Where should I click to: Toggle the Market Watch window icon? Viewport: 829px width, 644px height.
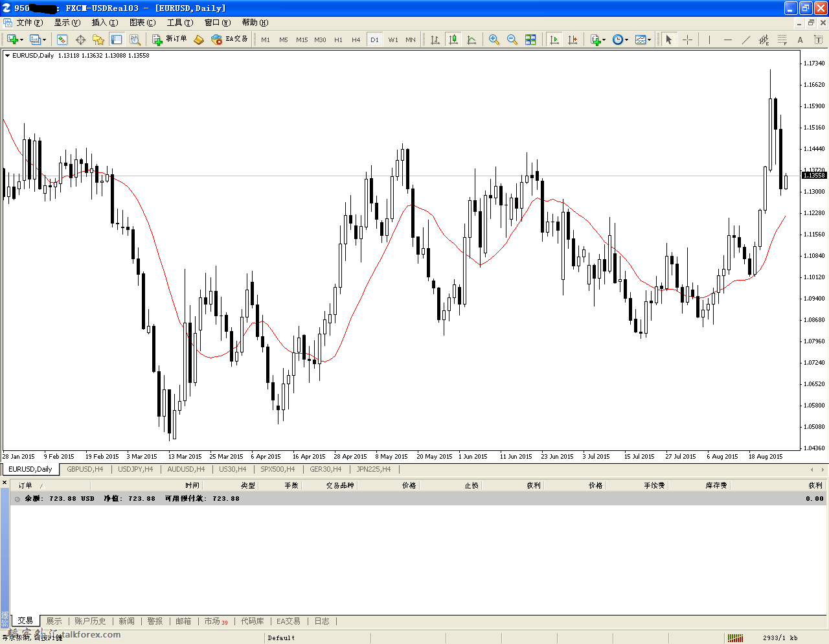pos(62,40)
